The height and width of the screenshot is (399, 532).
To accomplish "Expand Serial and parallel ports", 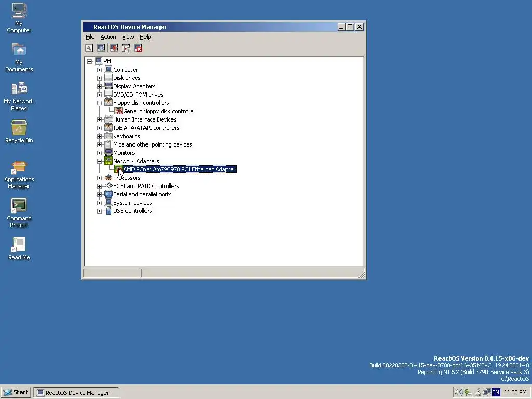I will tap(99, 194).
